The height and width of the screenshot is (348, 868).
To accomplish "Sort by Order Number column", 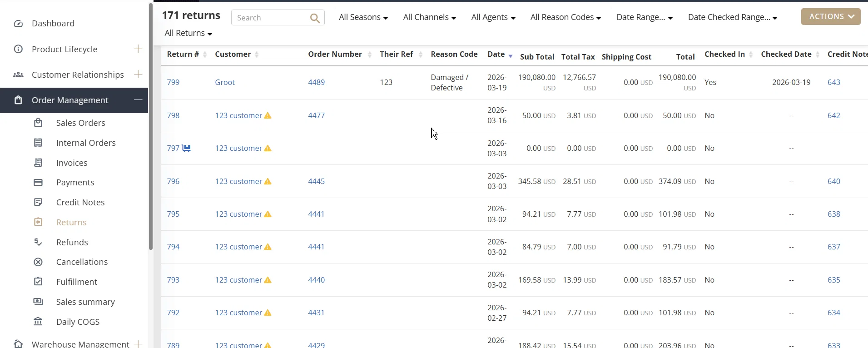I will click(x=340, y=55).
